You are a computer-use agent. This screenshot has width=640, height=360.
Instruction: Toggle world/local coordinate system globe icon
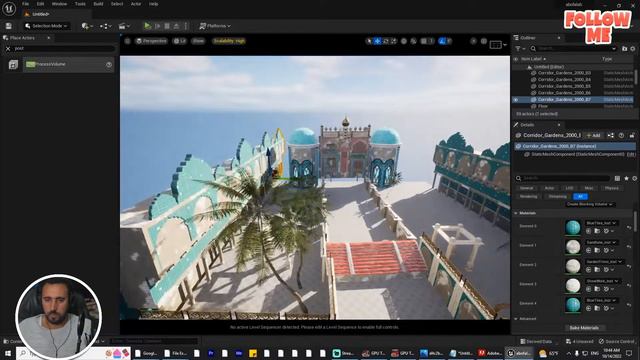pyautogui.click(x=404, y=41)
